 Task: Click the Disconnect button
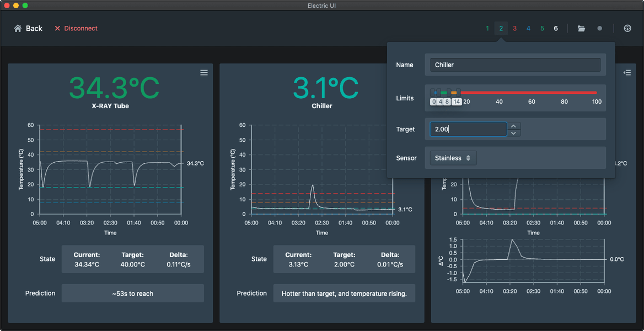click(76, 28)
